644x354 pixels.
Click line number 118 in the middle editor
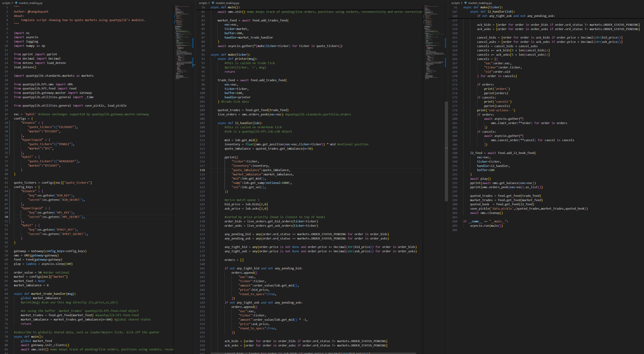(x=202, y=170)
